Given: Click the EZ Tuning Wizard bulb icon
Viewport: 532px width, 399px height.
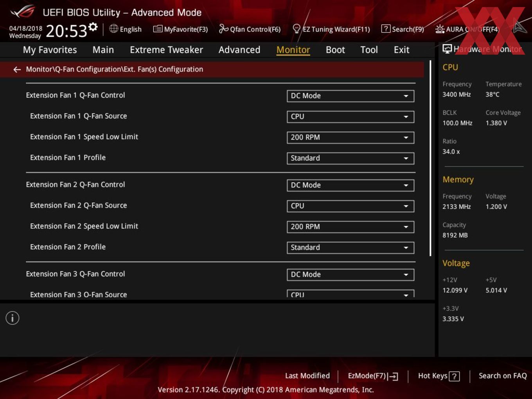Looking at the screenshot, I should pos(297,29).
